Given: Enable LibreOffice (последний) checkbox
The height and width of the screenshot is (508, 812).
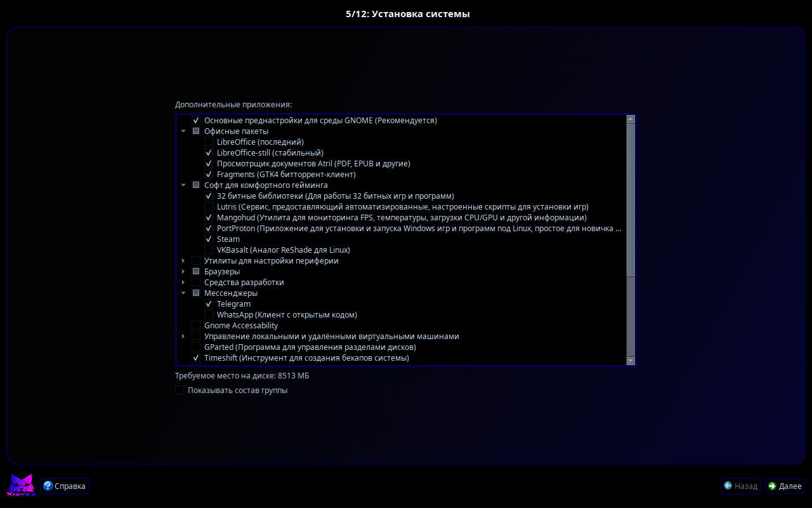Looking at the screenshot, I should (x=209, y=142).
